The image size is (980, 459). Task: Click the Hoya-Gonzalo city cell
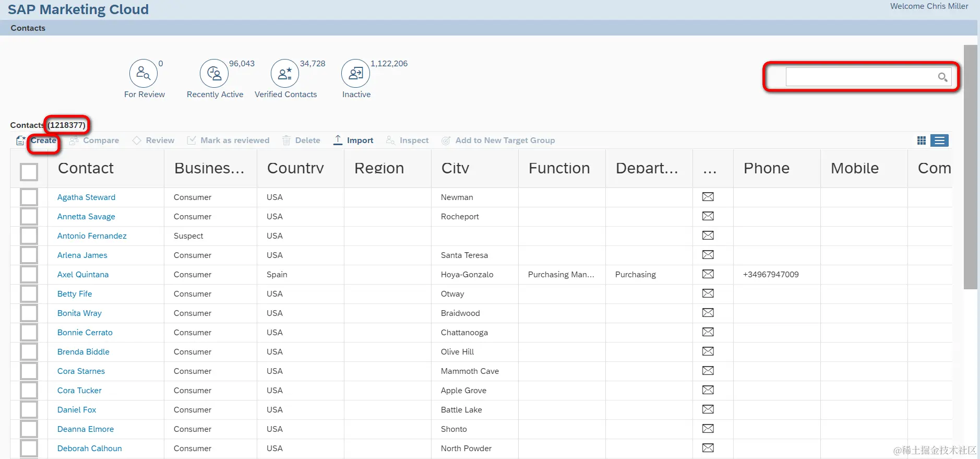467,275
